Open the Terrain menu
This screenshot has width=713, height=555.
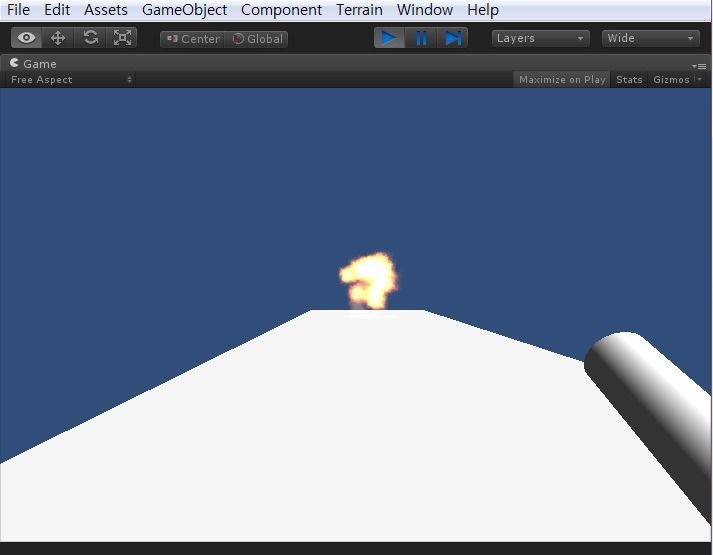click(359, 10)
